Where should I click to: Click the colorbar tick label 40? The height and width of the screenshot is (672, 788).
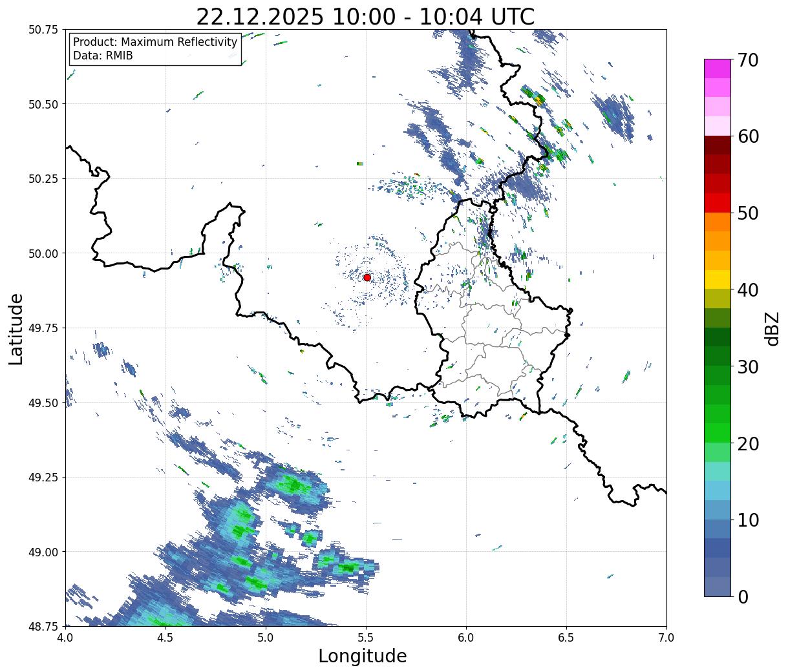748,290
